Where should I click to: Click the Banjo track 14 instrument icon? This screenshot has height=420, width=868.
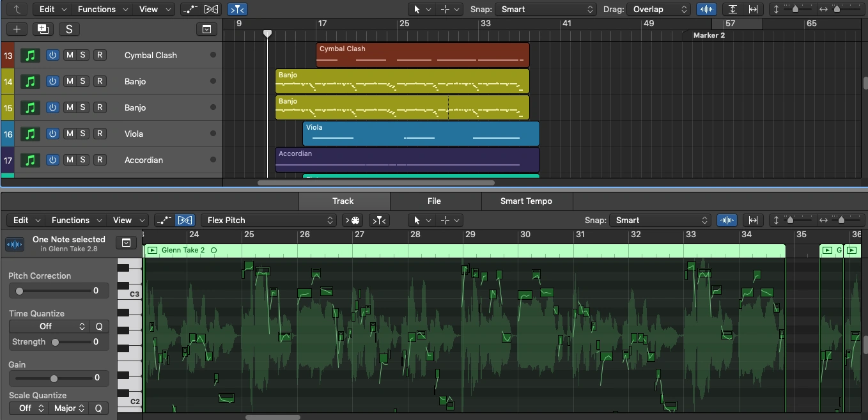(29, 81)
